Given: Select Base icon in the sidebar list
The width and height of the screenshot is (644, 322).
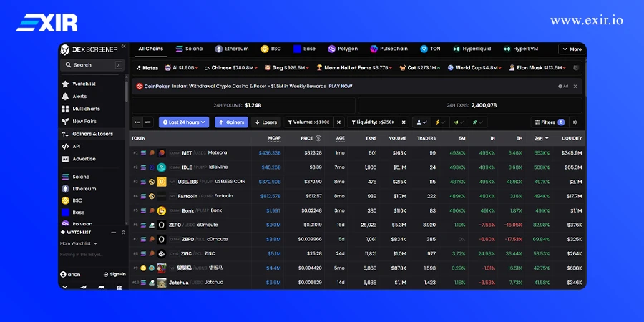Looking at the screenshot, I should pos(65,213).
